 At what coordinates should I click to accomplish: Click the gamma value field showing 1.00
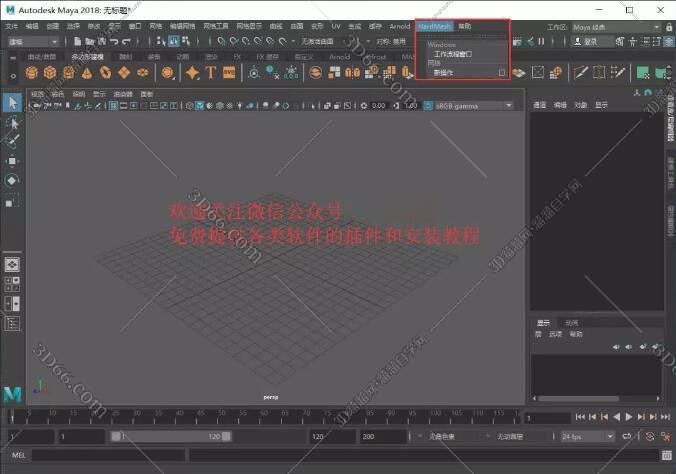coord(411,106)
